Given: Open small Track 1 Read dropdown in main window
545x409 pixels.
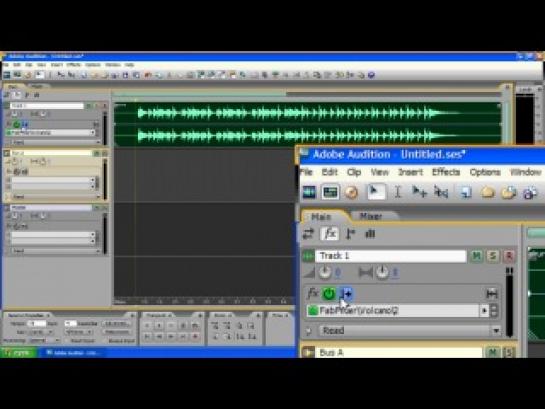Looking at the screenshot, I should pos(56,142).
